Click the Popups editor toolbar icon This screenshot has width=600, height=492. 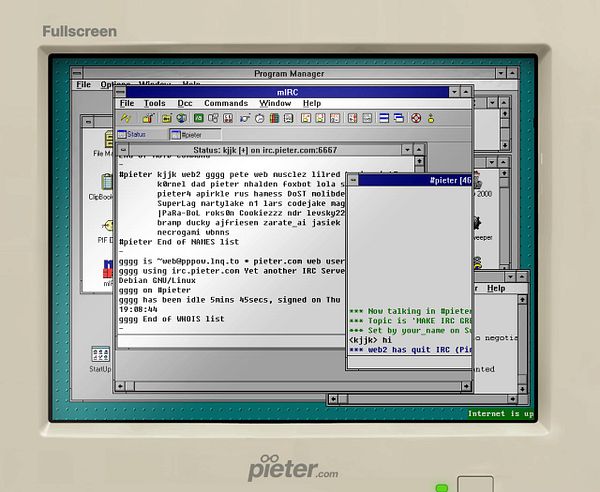(213, 118)
